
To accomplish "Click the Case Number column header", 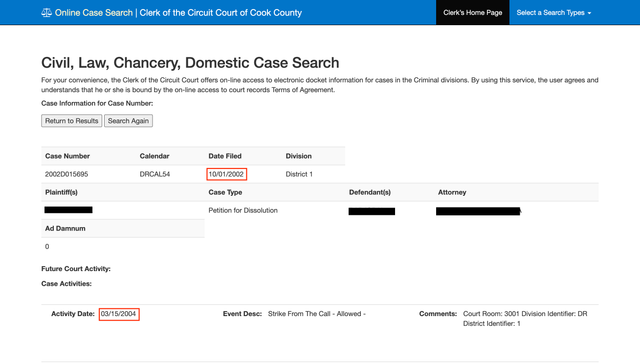I will 67,156.
